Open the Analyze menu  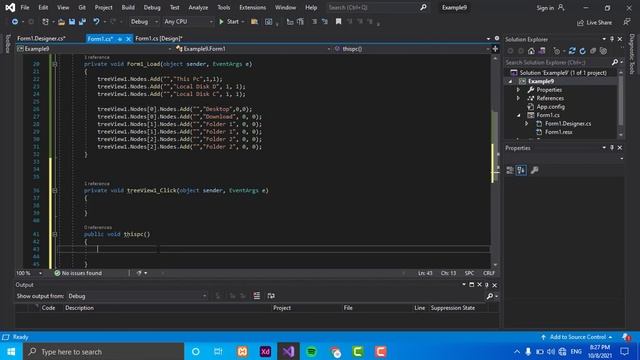pyautogui.click(x=198, y=7)
